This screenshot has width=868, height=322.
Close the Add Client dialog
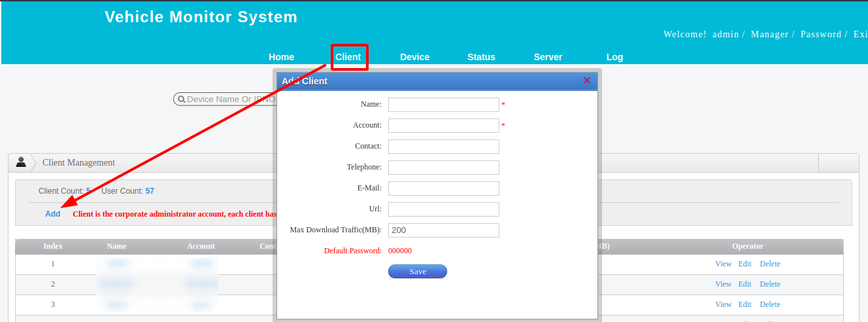[586, 80]
